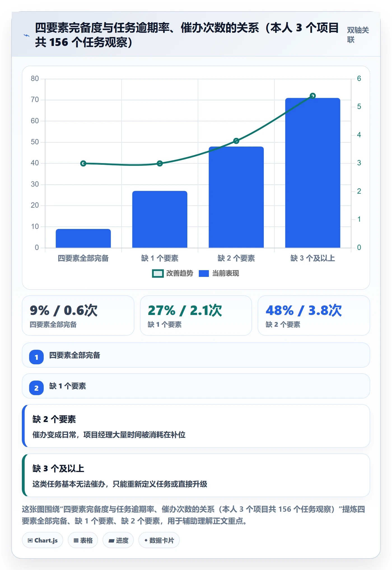
Task: Click the bar for 缺 2 个要素
Action: click(x=236, y=197)
